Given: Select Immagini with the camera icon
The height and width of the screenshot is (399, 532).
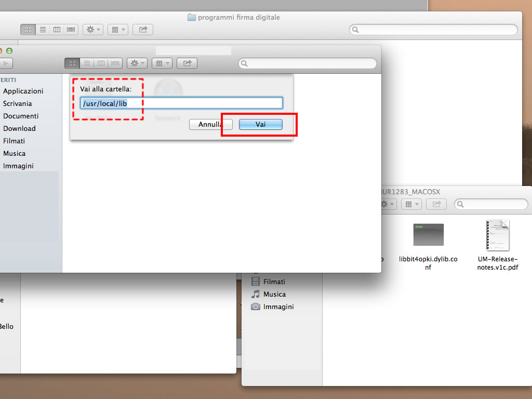Looking at the screenshot, I should 278,307.
